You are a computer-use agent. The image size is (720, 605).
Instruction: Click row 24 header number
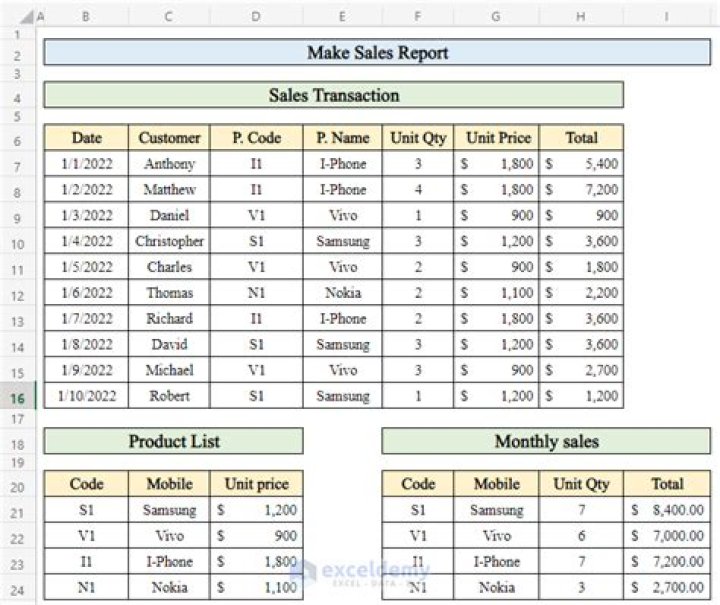click(18, 588)
